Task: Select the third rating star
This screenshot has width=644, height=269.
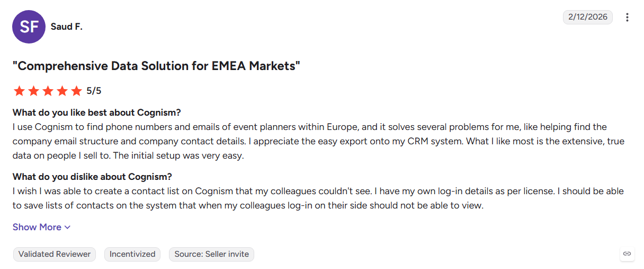Action: click(x=48, y=91)
